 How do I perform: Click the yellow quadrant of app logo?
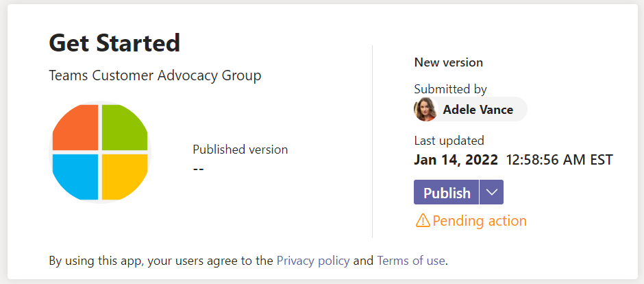click(124, 176)
